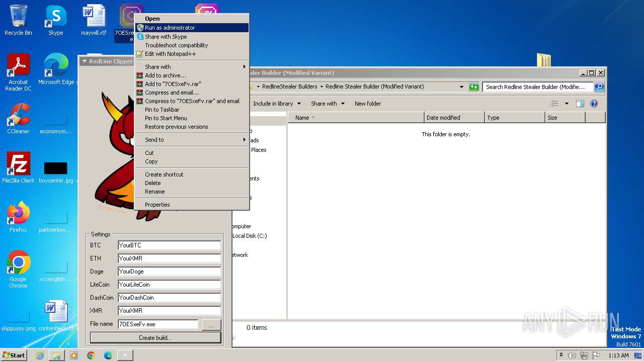644x362 pixels.
Task: Click the ETH address input field
Action: (169, 258)
